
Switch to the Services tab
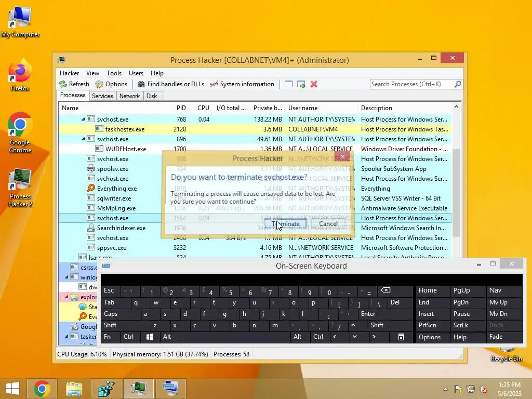[102, 96]
